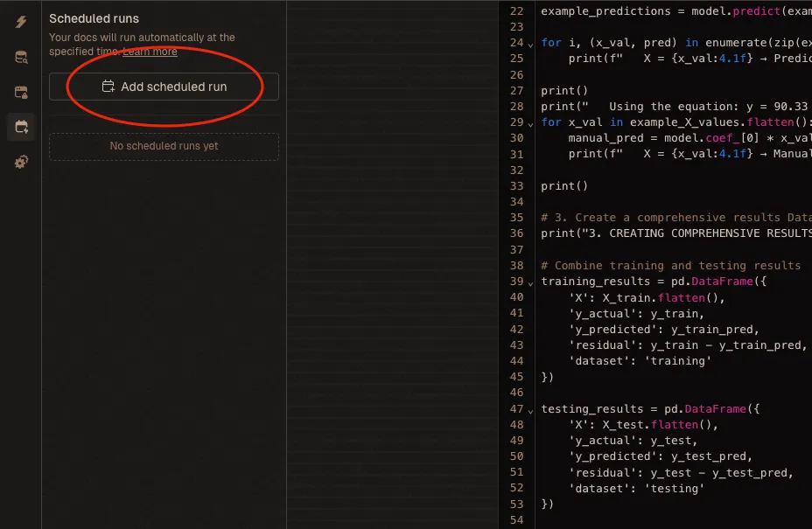Click the 'dataset': 'testing' code line
812x529 pixels.
point(636,489)
